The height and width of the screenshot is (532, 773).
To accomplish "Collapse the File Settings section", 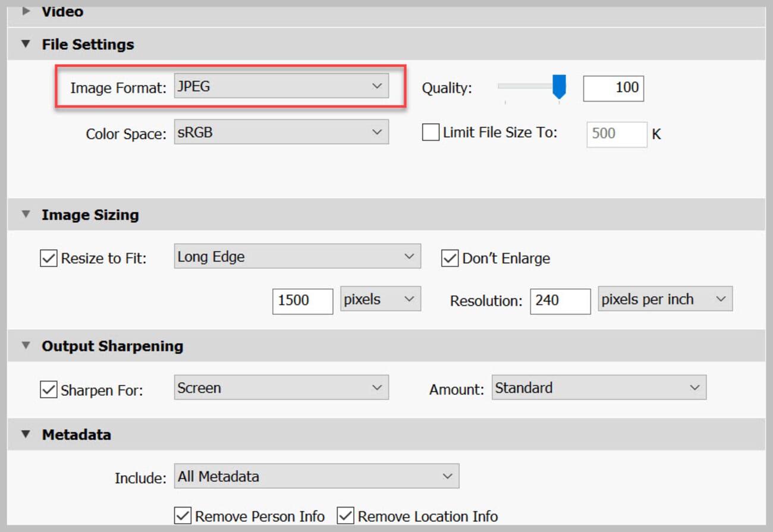I will pos(26,44).
